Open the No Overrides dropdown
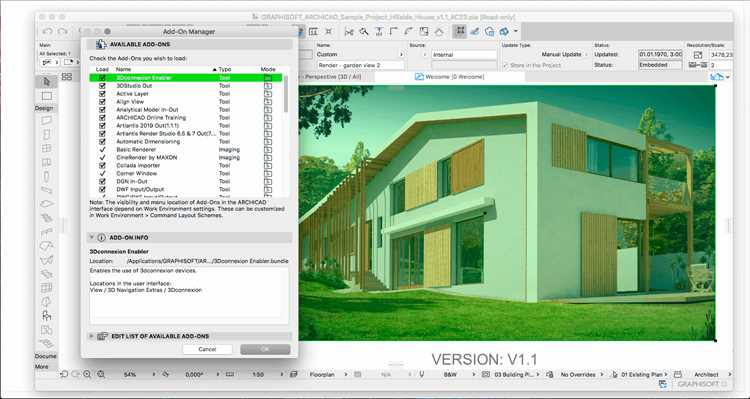Screen dimensions: 750x399 [602, 375]
